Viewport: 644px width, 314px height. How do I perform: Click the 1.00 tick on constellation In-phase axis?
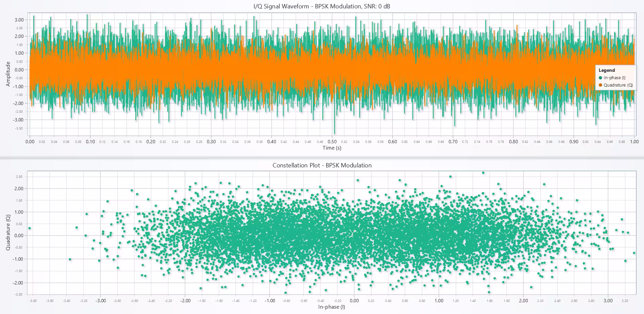tap(439, 301)
